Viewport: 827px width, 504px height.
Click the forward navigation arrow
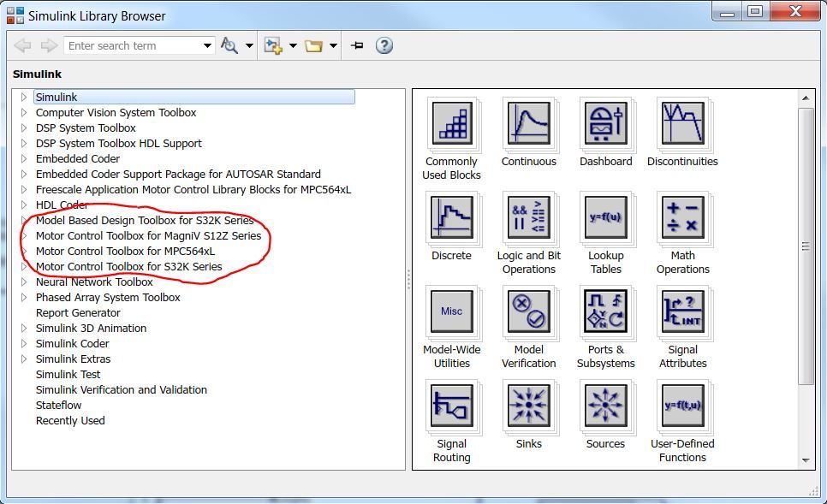point(49,46)
